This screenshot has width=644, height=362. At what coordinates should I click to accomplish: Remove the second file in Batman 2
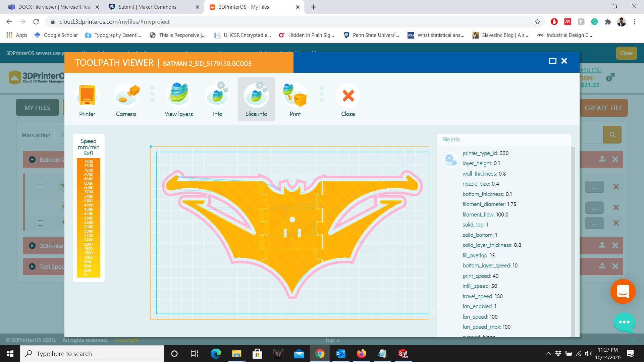[616, 208]
